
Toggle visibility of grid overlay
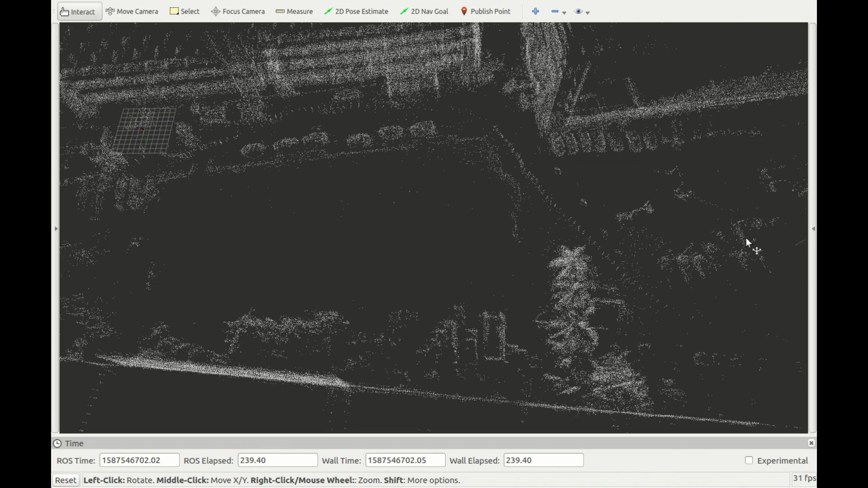(579, 11)
